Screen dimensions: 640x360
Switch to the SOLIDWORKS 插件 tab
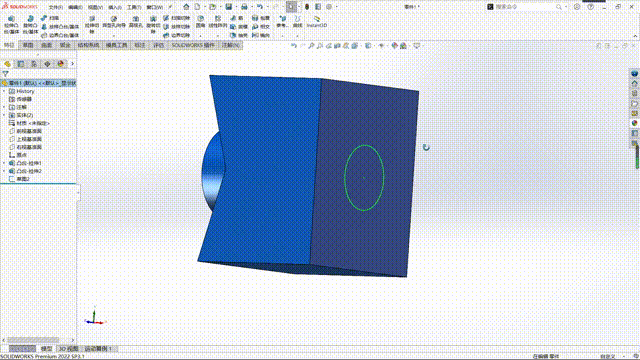pyautogui.click(x=193, y=45)
